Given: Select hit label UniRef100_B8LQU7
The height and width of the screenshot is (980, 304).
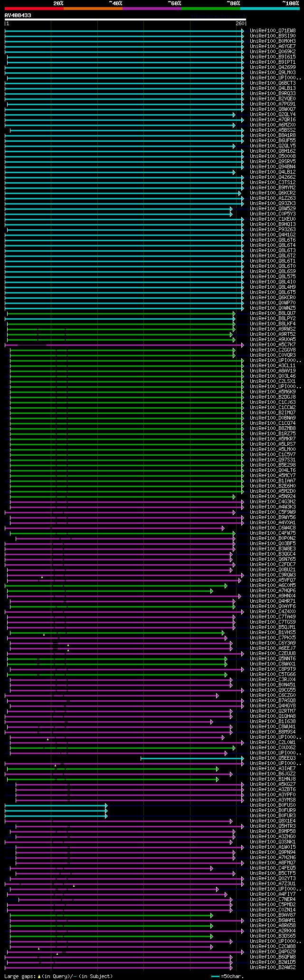Looking at the screenshot, I should click(273, 313).
